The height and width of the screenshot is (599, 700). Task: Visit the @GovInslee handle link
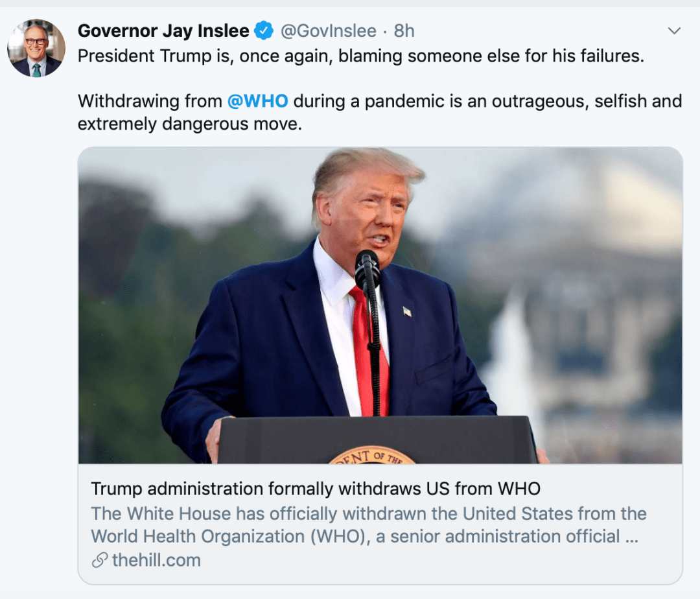(x=328, y=31)
